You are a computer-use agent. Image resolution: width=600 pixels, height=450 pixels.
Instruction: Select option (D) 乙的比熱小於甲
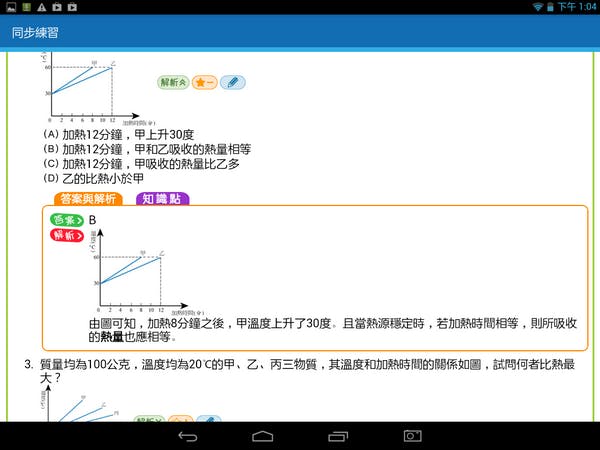(x=93, y=178)
